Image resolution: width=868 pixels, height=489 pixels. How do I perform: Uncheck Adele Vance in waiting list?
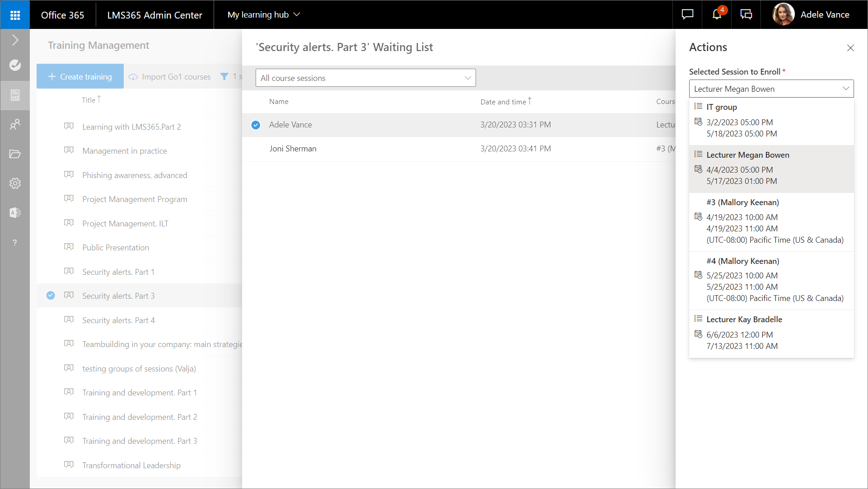pos(256,125)
